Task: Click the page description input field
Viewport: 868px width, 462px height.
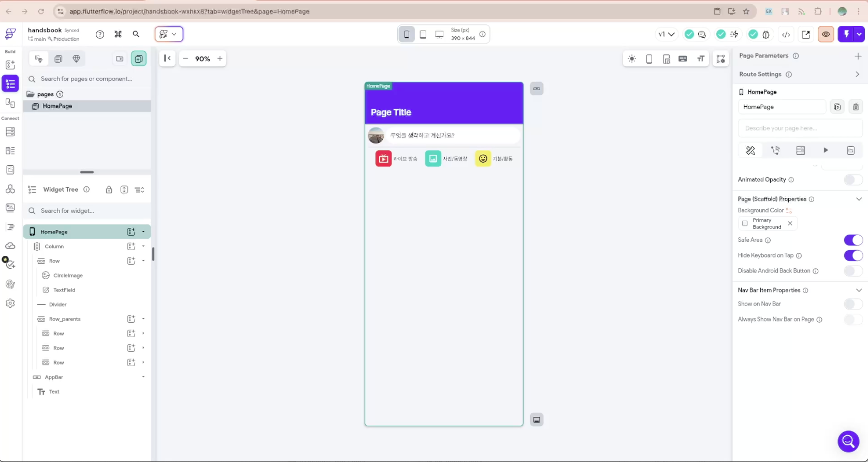Action: click(x=800, y=128)
